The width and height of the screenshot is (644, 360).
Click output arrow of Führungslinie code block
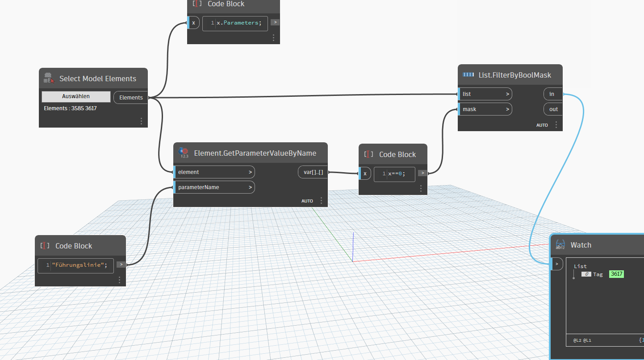121,265
